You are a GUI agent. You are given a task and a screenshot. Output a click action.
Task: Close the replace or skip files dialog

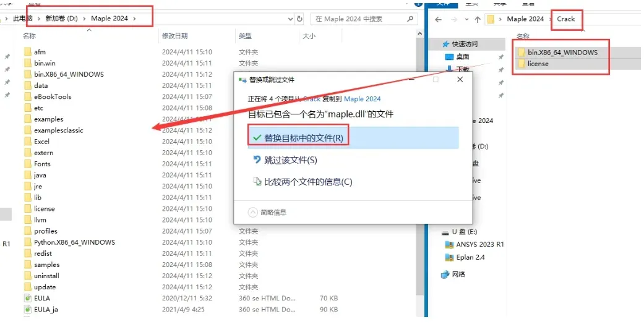coord(460,80)
